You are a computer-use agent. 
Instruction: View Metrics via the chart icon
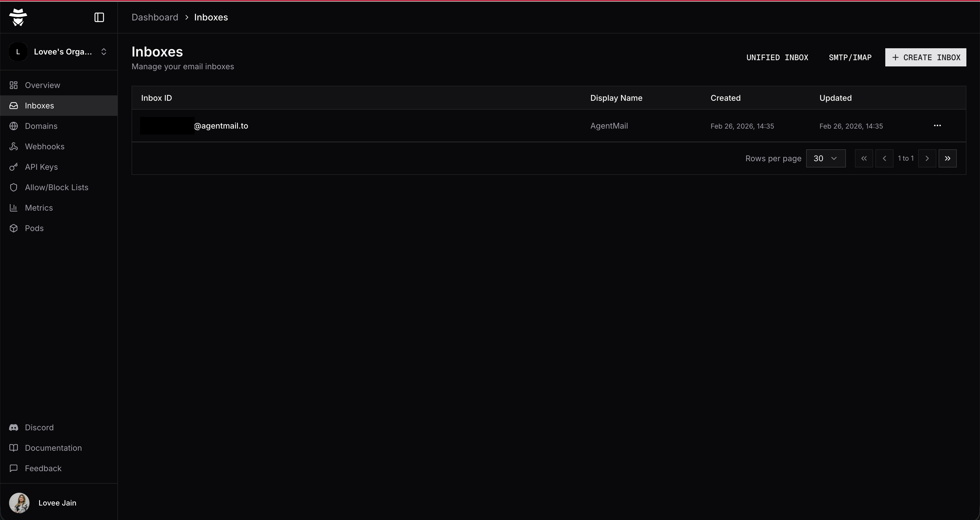pyautogui.click(x=14, y=207)
